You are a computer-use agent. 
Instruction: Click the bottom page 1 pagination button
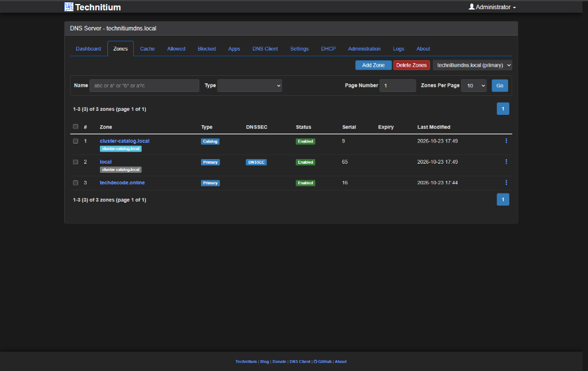coord(503,199)
